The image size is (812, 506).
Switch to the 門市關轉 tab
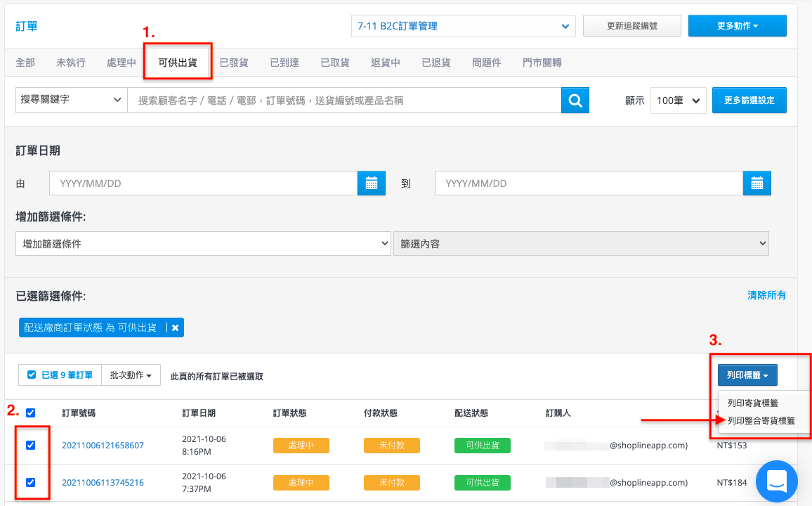pyautogui.click(x=542, y=63)
